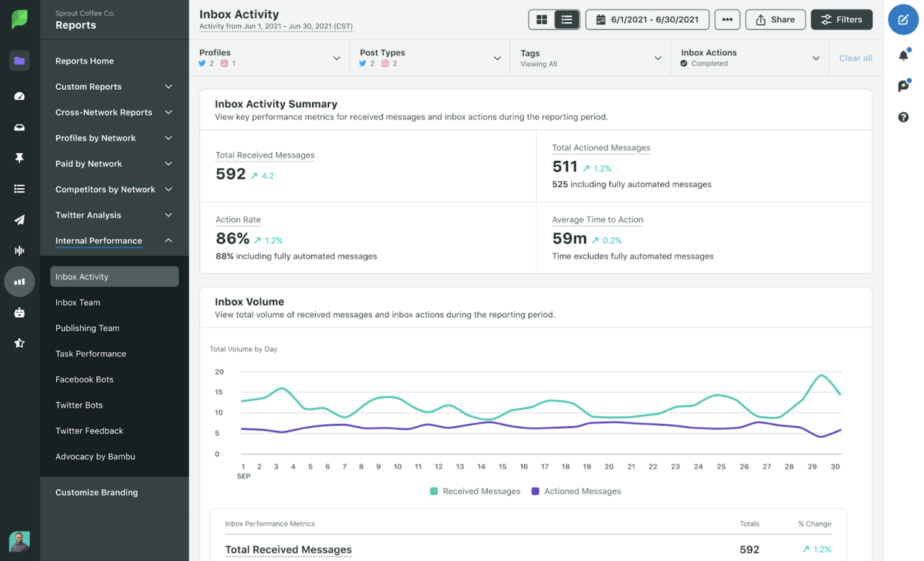Click the compose/edit post icon
This screenshot has width=924, height=561.
click(903, 20)
